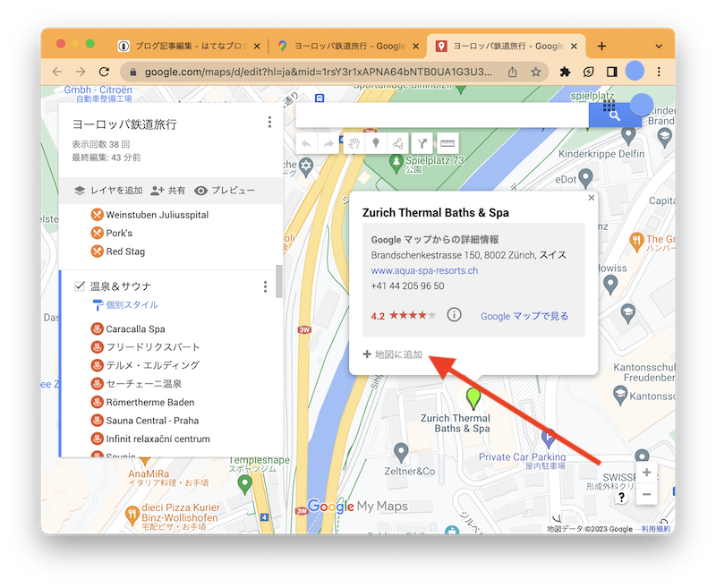Image resolution: width=716 pixels, height=588 pixels.
Task: Reload the page with refresh icon
Action: 104,72
